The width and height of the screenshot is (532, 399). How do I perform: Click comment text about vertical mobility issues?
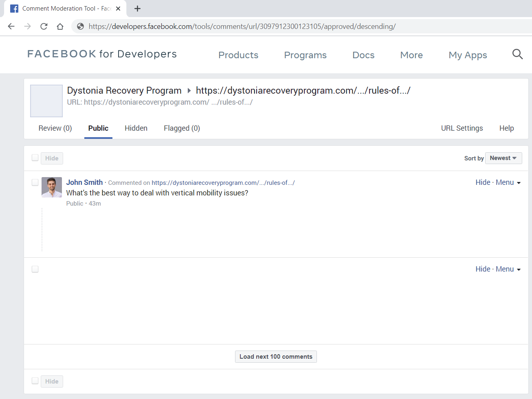(x=157, y=193)
